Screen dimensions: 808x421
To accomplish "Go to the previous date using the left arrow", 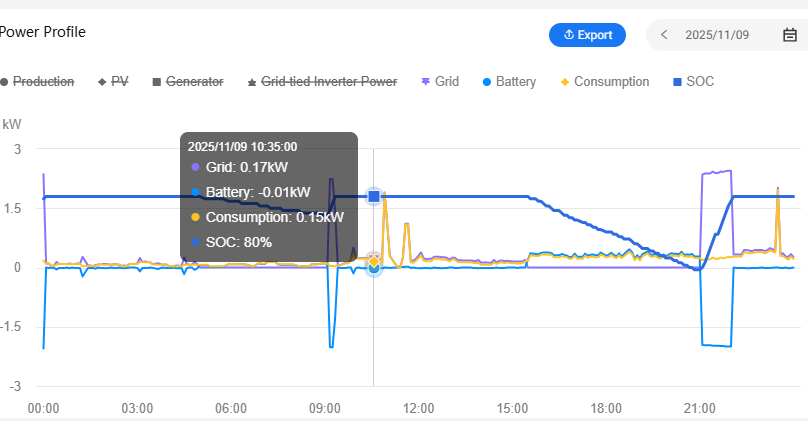I will [665, 35].
